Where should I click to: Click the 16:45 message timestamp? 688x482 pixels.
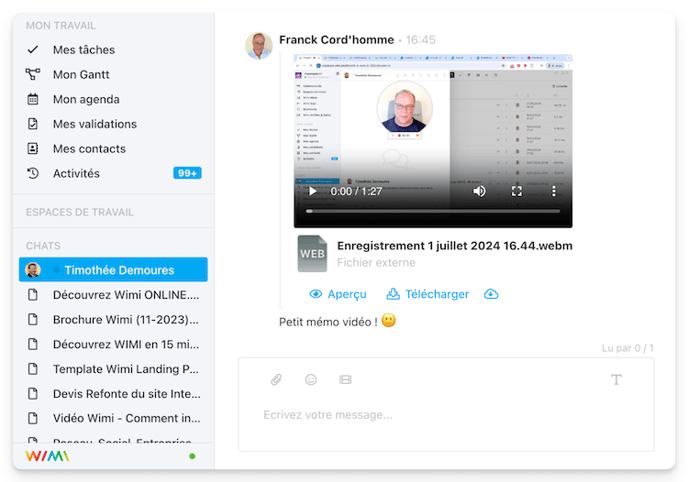[420, 40]
